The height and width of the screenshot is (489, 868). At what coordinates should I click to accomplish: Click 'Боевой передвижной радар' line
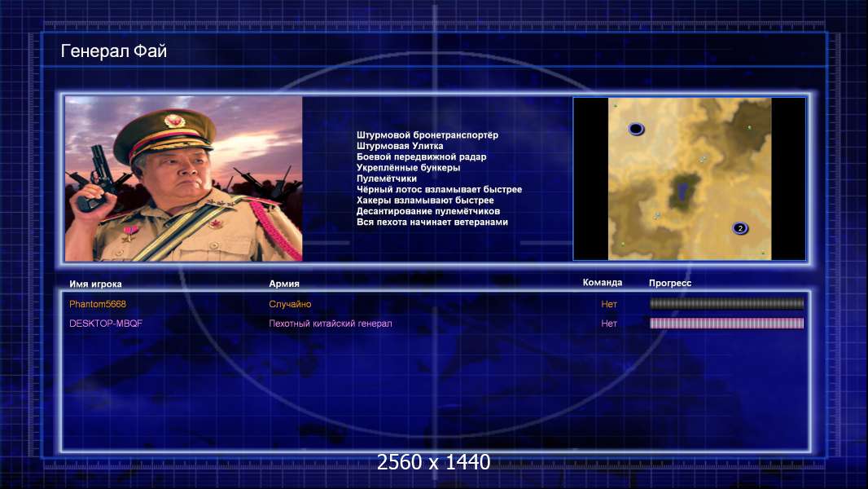(421, 156)
